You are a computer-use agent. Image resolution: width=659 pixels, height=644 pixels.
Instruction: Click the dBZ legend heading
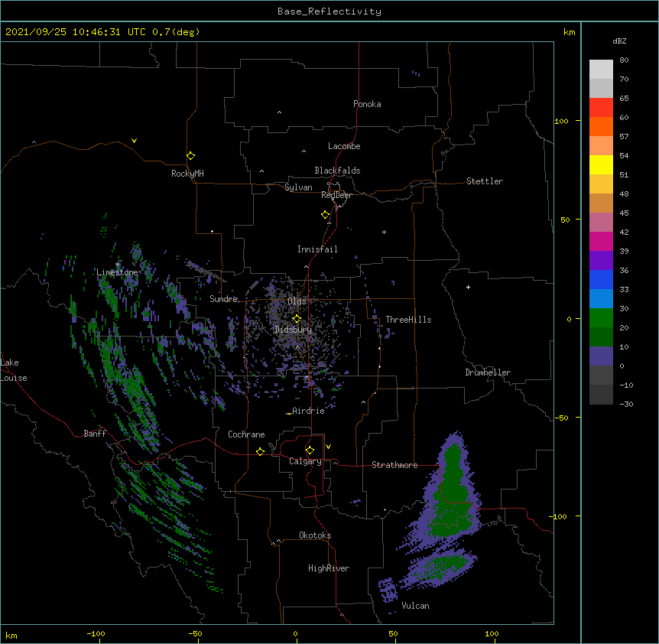[619, 41]
